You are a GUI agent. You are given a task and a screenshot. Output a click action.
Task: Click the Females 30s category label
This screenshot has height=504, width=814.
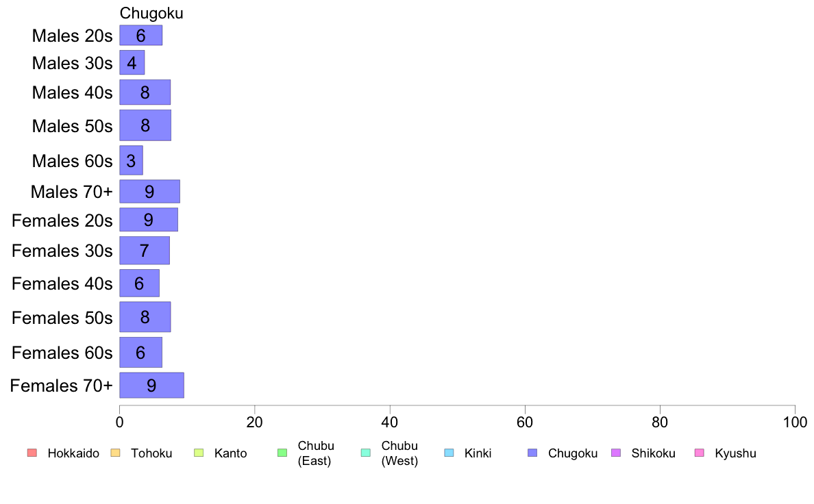(62, 251)
